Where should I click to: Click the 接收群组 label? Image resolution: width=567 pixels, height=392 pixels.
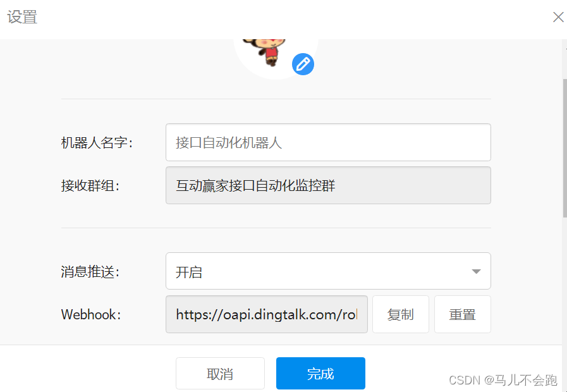(90, 186)
